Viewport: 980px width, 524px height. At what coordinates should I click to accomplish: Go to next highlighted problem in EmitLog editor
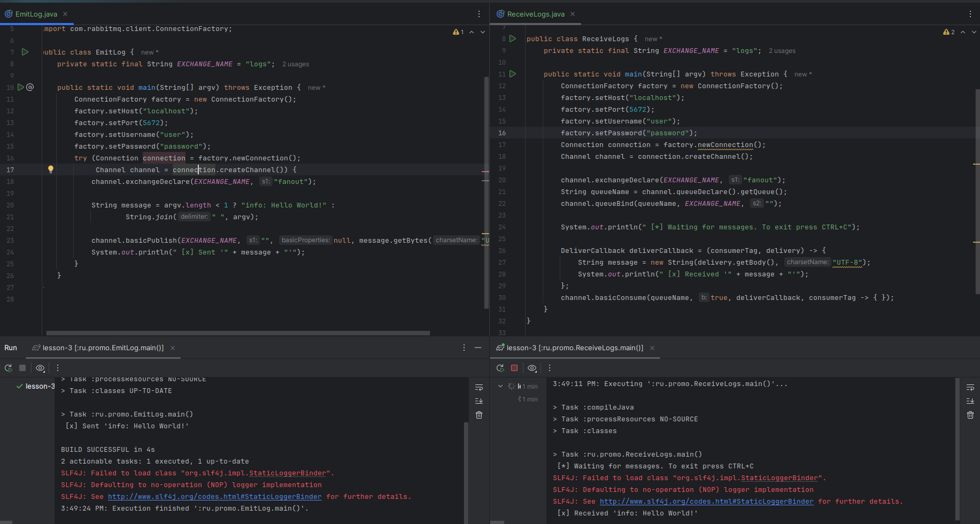click(x=483, y=32)
